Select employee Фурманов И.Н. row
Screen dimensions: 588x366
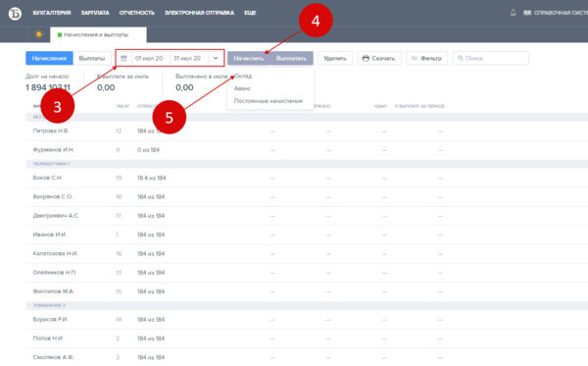coord(307,150)
